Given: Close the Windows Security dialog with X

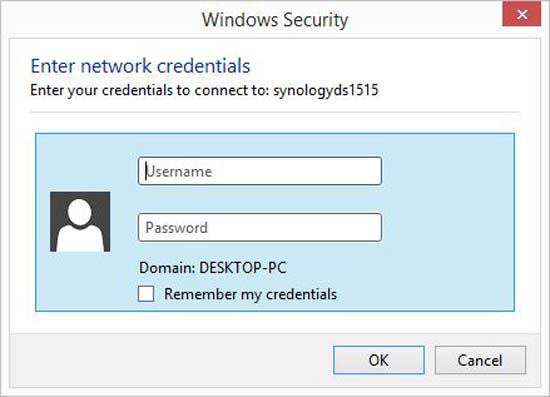Looking at the screenshot, I should click(x=522, y=14).
